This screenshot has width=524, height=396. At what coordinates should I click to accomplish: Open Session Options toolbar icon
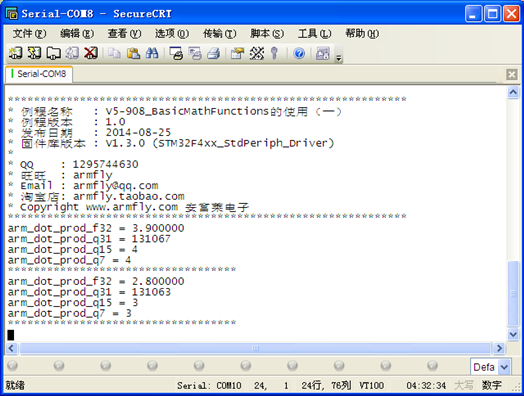237,53
